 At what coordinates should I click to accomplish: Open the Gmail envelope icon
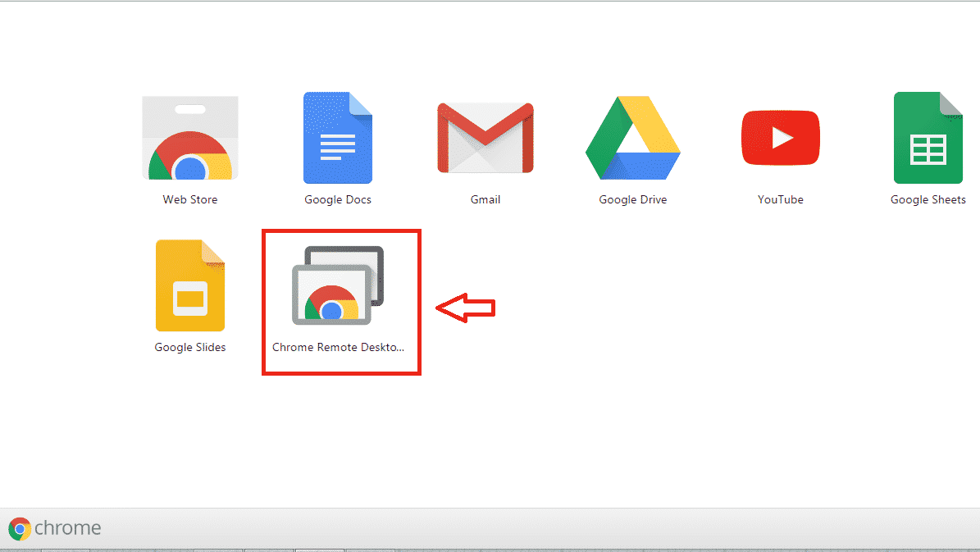[x=485, y=138]
